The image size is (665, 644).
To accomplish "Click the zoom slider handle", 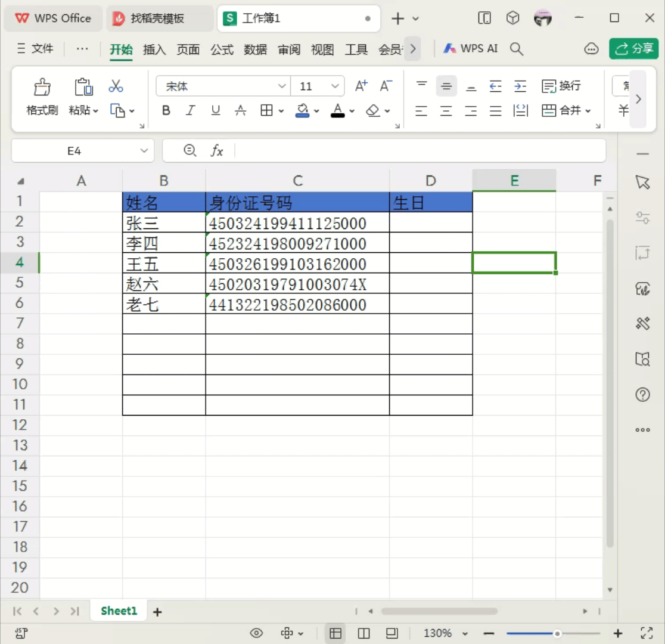I will pos(557,633).
